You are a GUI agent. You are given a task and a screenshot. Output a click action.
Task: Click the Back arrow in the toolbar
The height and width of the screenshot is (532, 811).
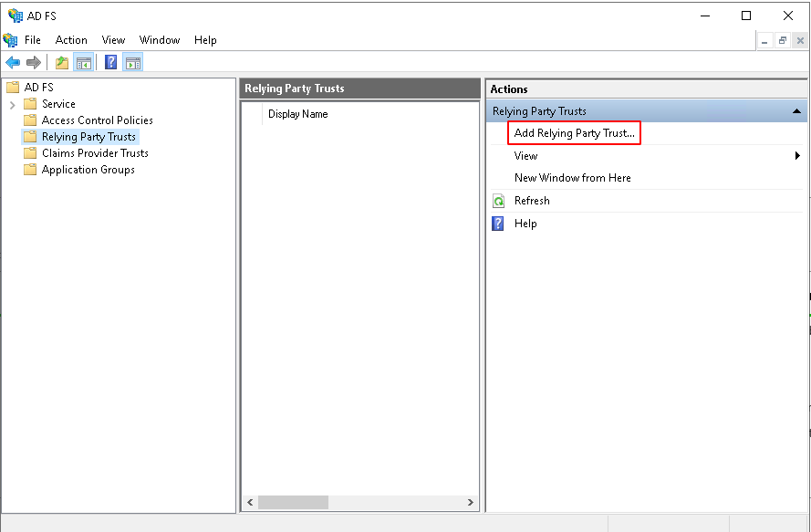13,62
